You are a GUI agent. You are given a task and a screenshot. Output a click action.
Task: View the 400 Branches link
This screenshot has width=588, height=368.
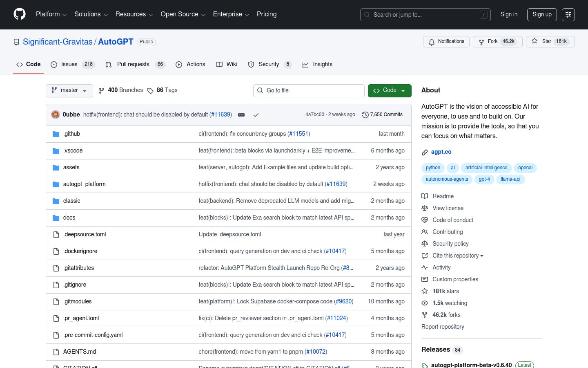(x=121, y=90)
